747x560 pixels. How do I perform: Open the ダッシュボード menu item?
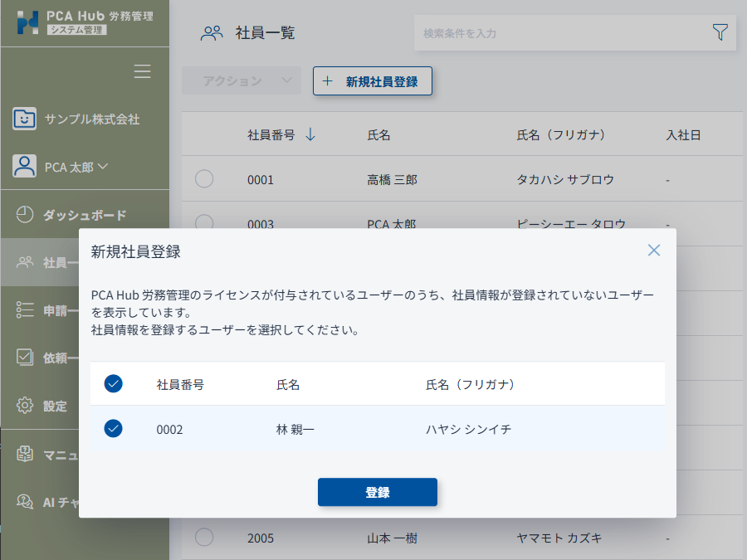[84, 215]
